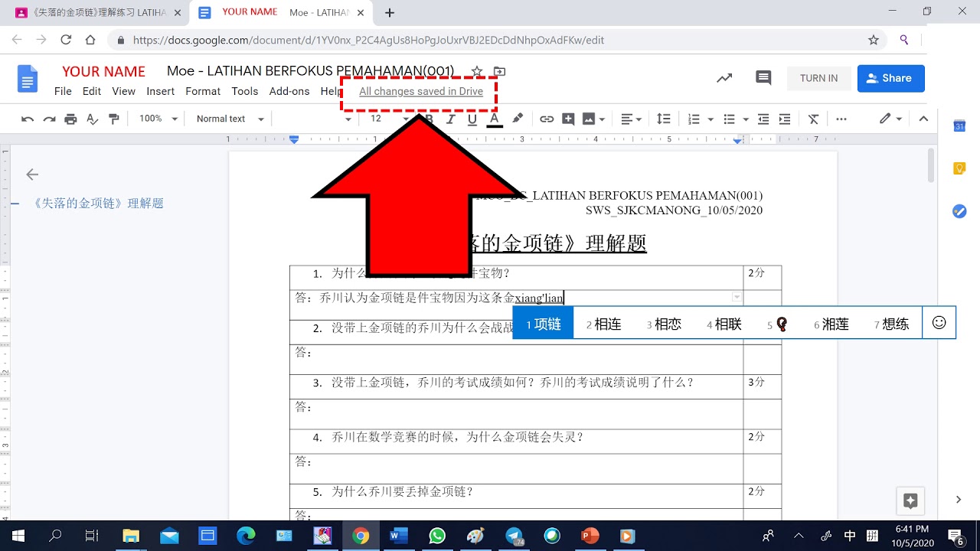
Task: Open the highlight color marker
Action: coord(518,119)
